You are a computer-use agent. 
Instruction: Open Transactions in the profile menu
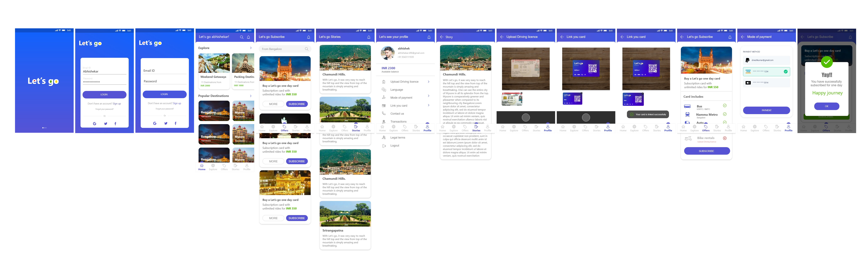point(398,121)
